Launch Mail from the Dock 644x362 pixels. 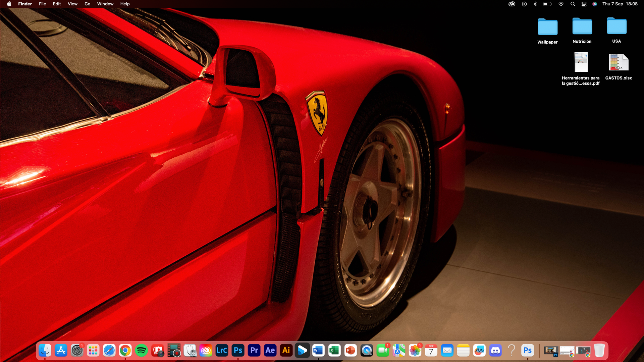coord(447,351)
